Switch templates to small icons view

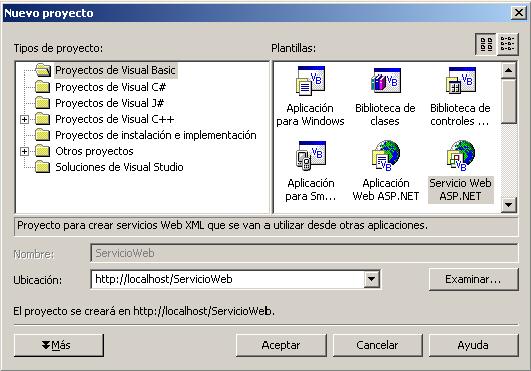(507, 44)
